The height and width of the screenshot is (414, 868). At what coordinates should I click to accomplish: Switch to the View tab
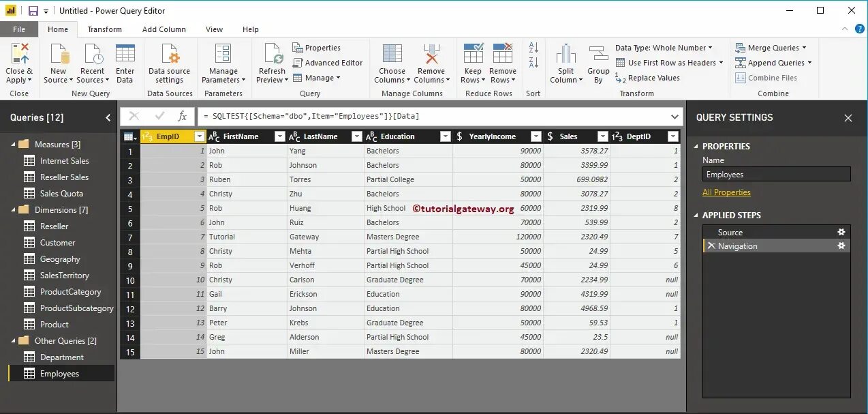click(x=214, y=29)
